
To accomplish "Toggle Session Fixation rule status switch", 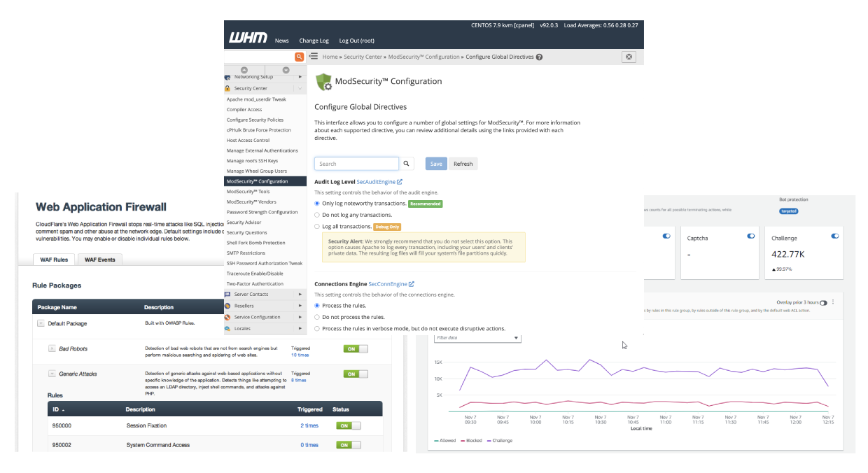I will pos(349,425).
